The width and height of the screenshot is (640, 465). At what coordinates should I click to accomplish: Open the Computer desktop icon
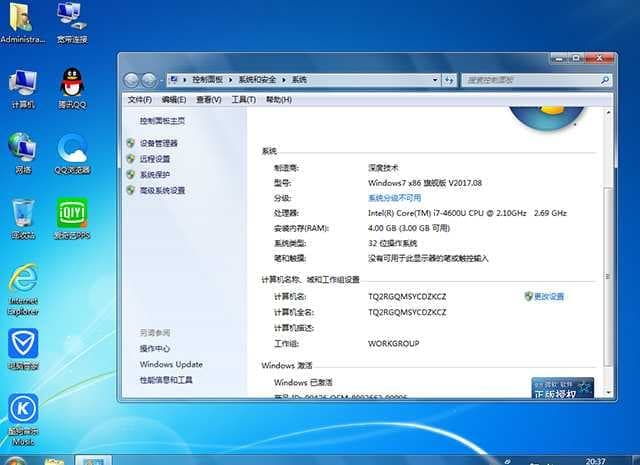tap(23, 89)
